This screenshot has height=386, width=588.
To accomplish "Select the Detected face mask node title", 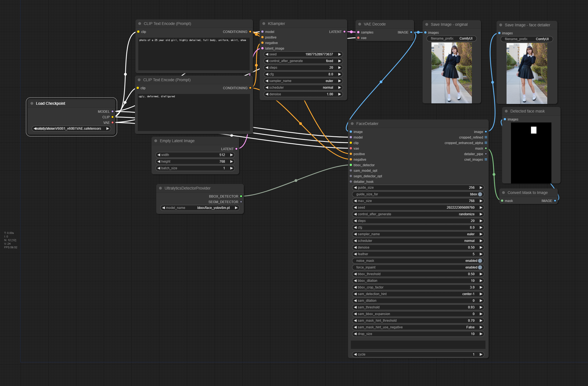I will pos(527,111).
